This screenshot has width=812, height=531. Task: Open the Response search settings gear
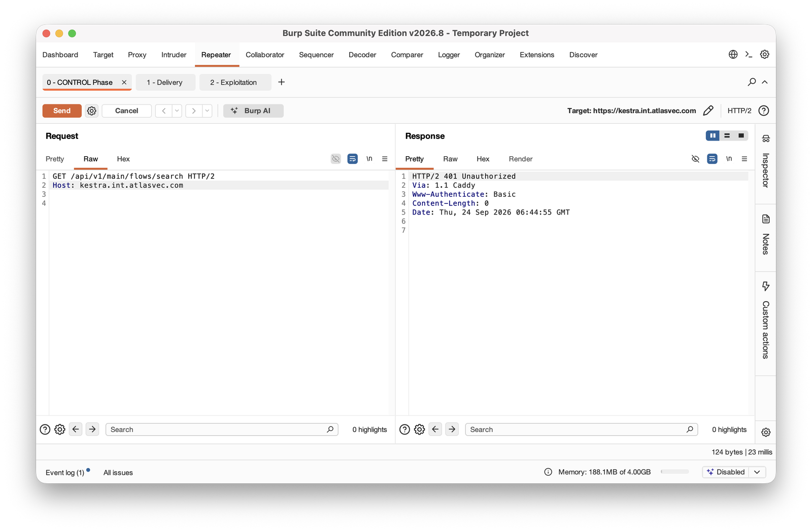419,430
